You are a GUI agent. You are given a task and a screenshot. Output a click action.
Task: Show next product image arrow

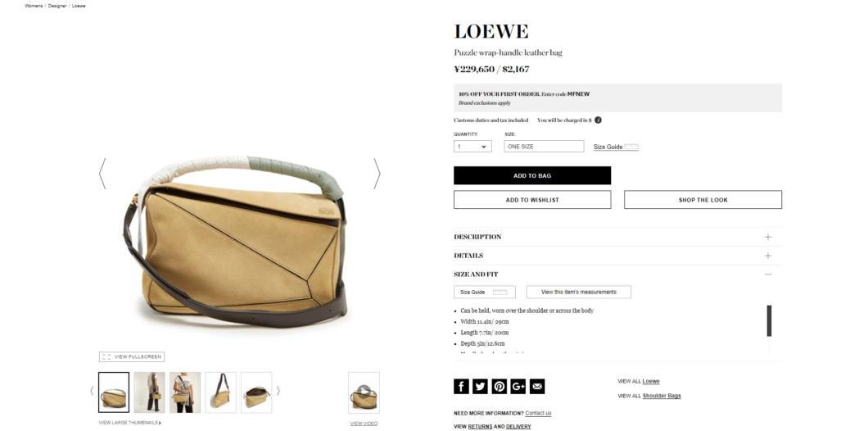click(x=377, y=174)
